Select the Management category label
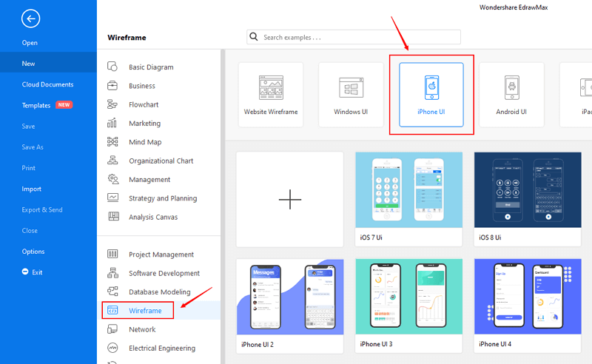 (149, 180)
